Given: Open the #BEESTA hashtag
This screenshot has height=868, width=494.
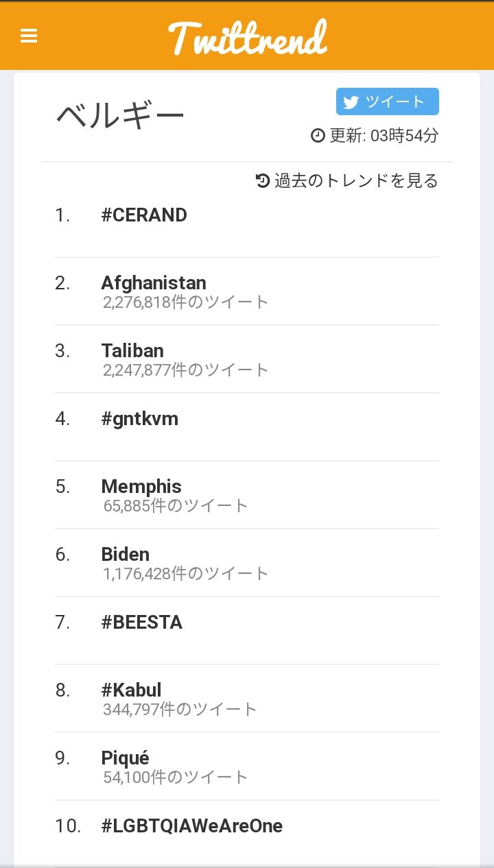Looking at the screenshot, I should (142, 622).
